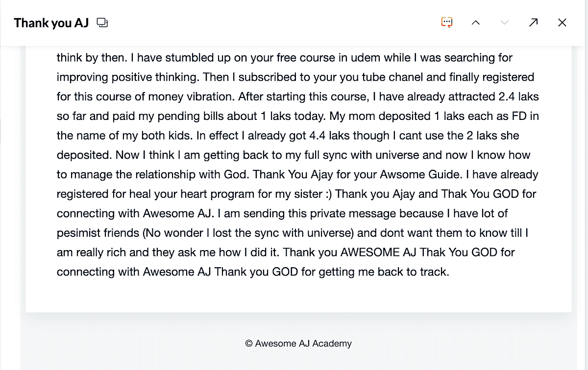Click the line beginning 'for this course of money'
The height and width of the screenshot is (370, 588).
pos(298,96)
